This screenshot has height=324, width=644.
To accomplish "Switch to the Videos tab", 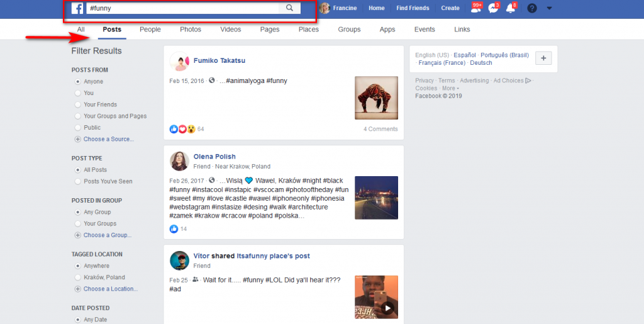I will point(230,30).
